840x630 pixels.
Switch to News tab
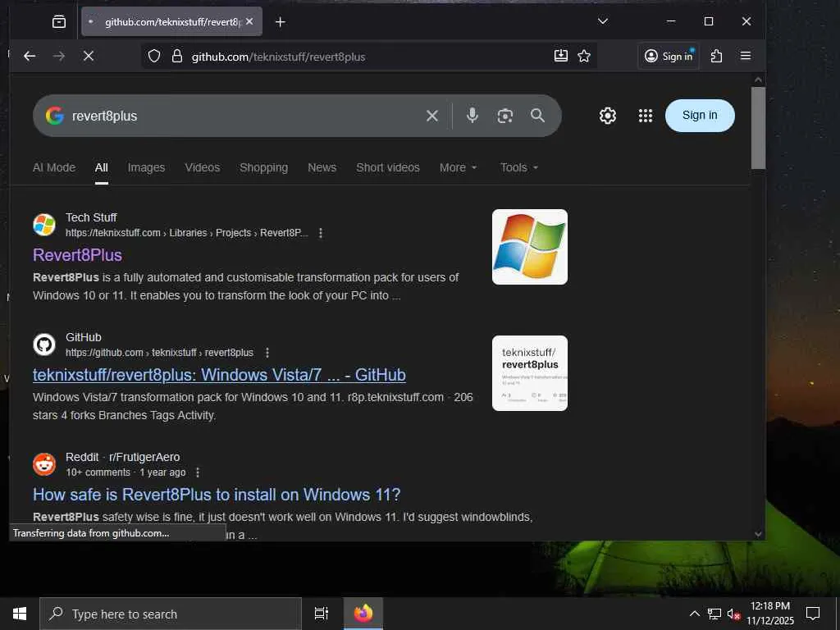[322, 167]
